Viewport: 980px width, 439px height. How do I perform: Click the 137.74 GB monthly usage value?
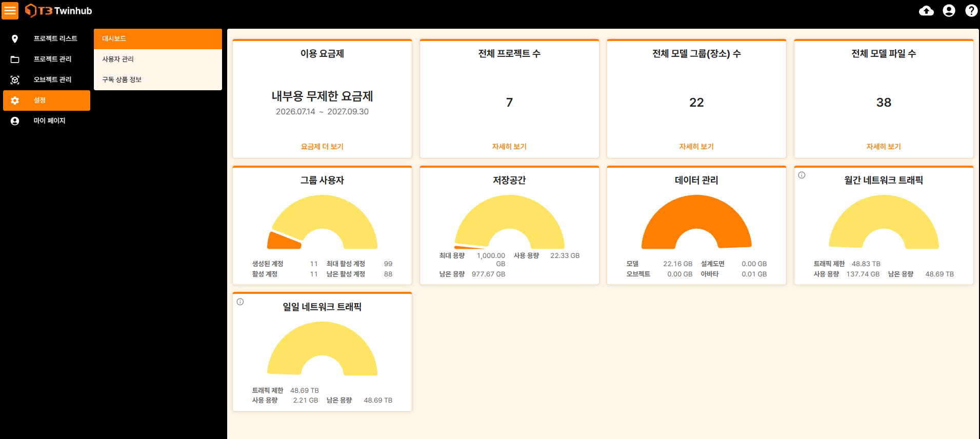[863, 274]
